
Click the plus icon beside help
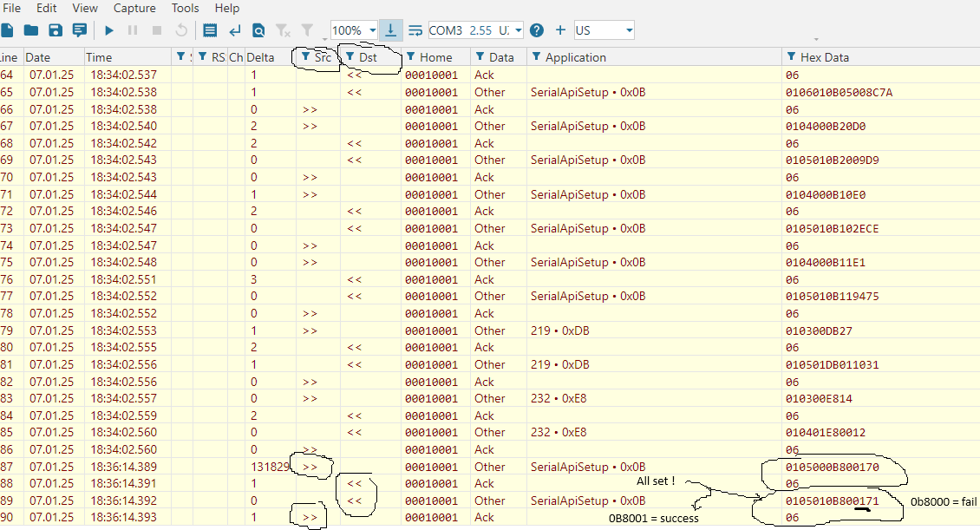(x=560, y=30)
